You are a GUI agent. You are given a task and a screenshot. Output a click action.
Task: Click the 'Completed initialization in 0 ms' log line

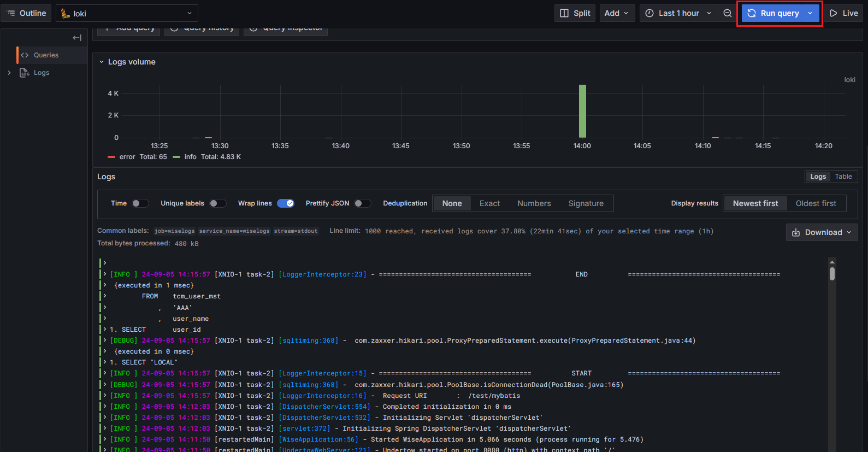[310, 407]
